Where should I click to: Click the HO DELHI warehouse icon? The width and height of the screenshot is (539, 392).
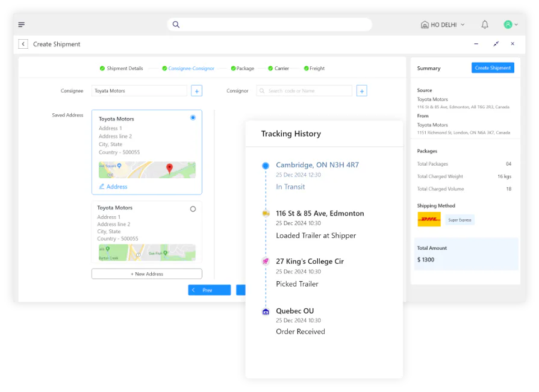[425, 25]
